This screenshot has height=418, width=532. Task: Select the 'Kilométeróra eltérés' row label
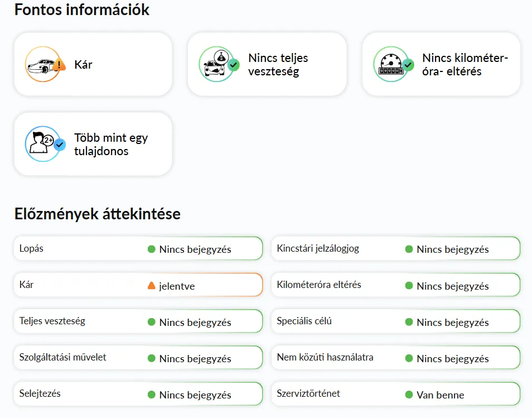click(319, 285)
